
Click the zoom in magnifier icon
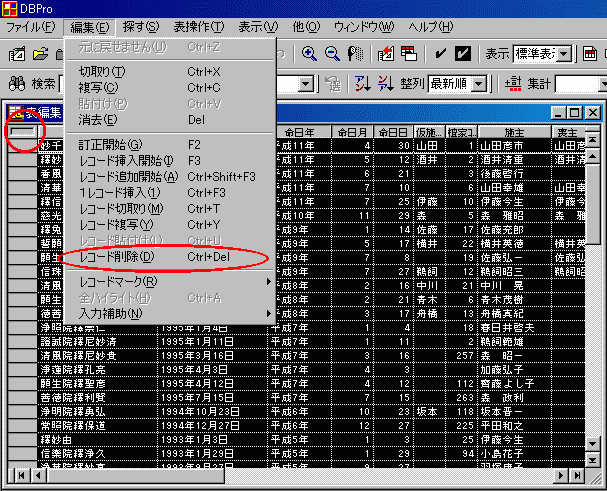[x=309, y=54]
